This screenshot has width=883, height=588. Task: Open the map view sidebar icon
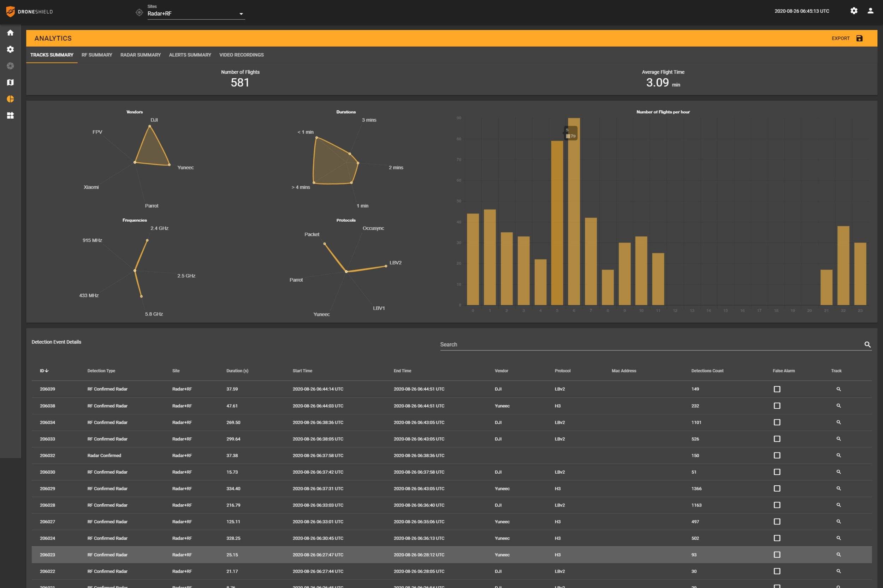(x=11, y=82)
